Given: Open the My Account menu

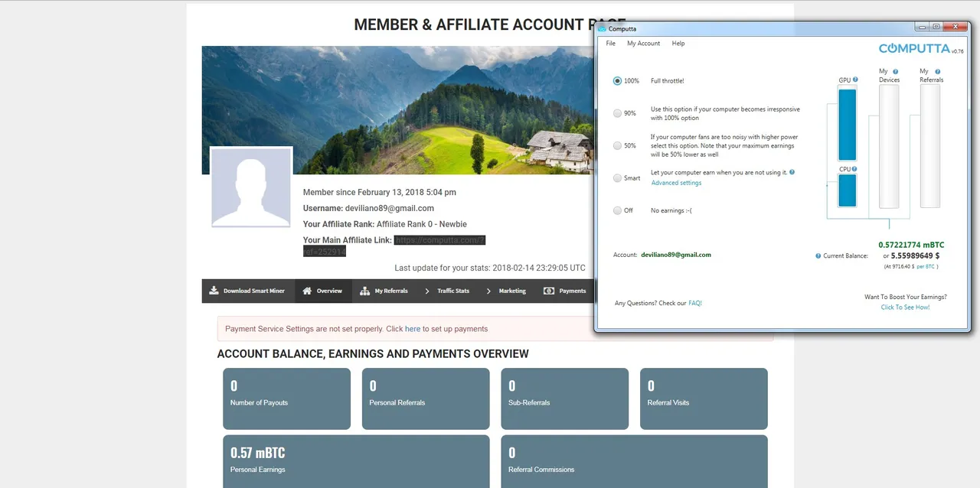Looking at the screenshot, I should pos(643,44).
